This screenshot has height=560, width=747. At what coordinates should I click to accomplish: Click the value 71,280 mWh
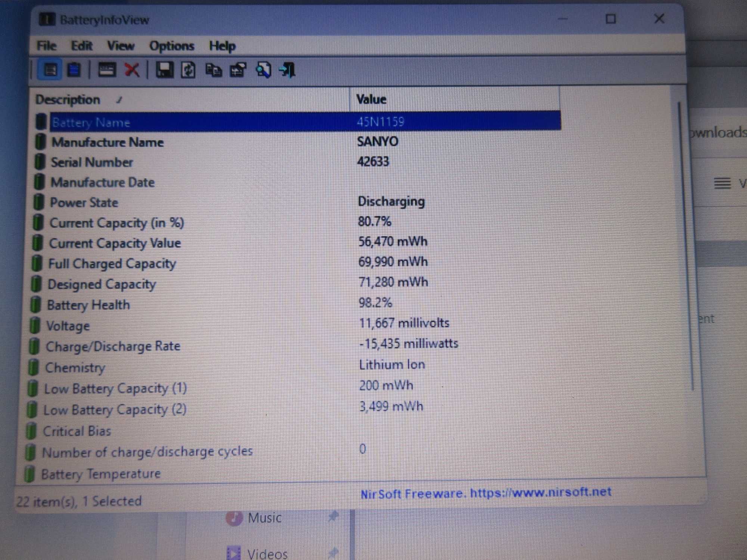(x=394, y=282)
